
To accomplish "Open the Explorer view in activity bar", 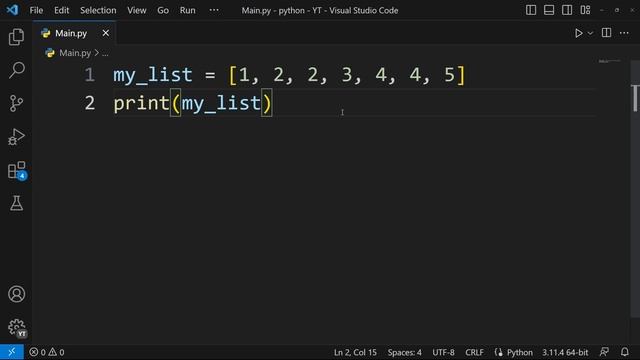I will 16,37.
